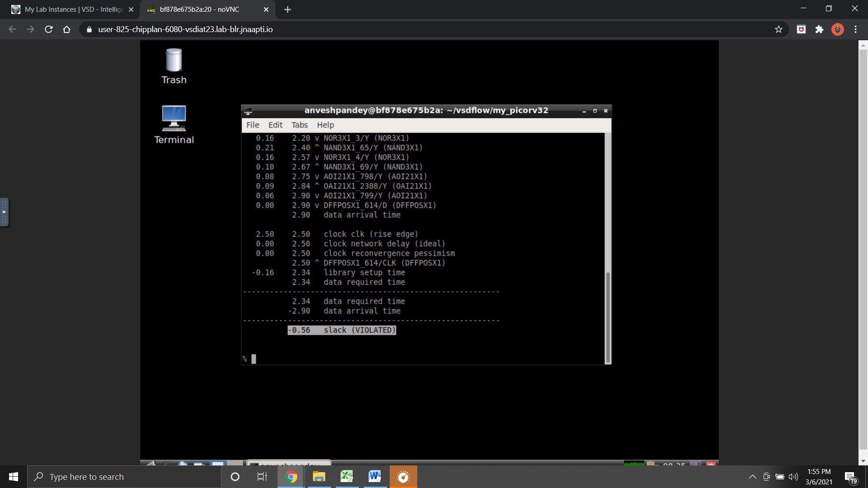This screenshot has width=868, height=488.
Task: Bookmark this page with the star icon
Action: [778, 29]
